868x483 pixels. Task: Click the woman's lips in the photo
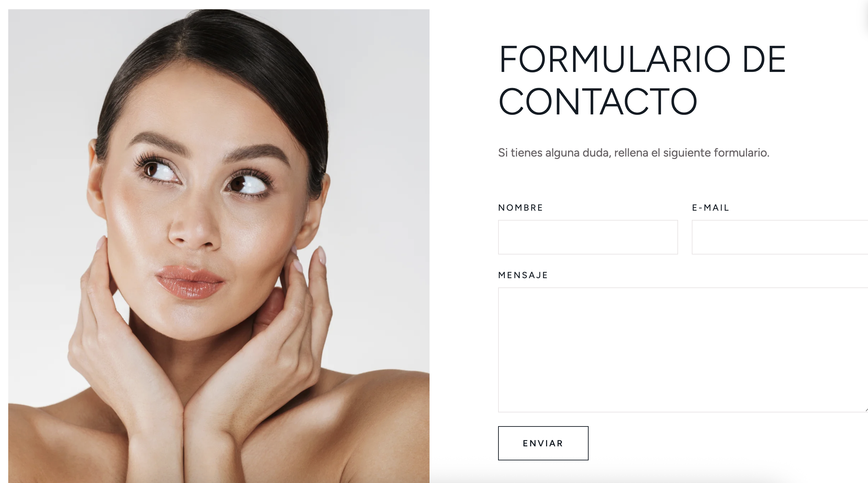click(190, 282)
